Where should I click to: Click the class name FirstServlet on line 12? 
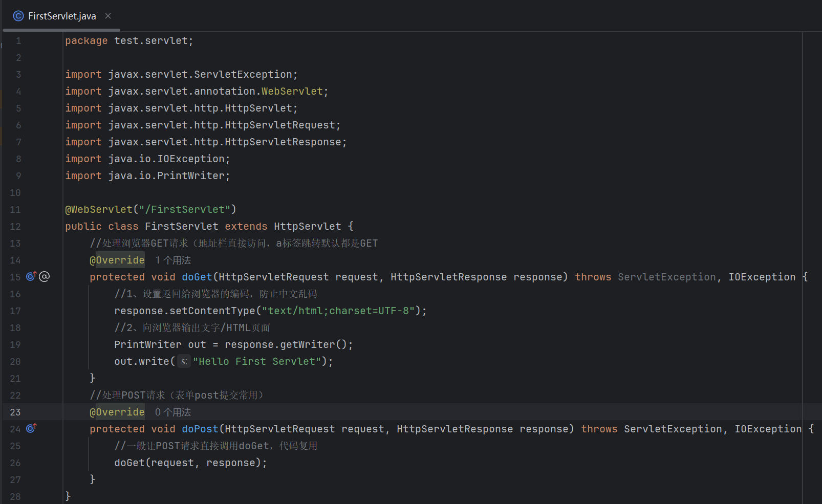tap(182, 227)
